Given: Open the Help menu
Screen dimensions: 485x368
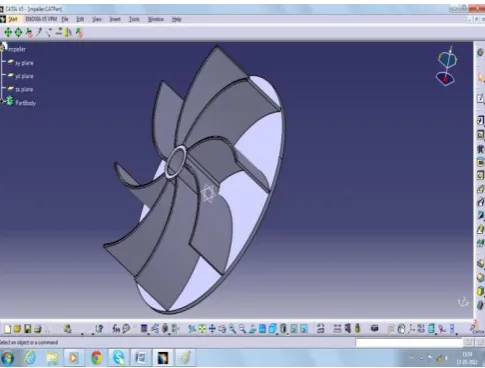Looking at the screenshot, I should tap(176, 19).
